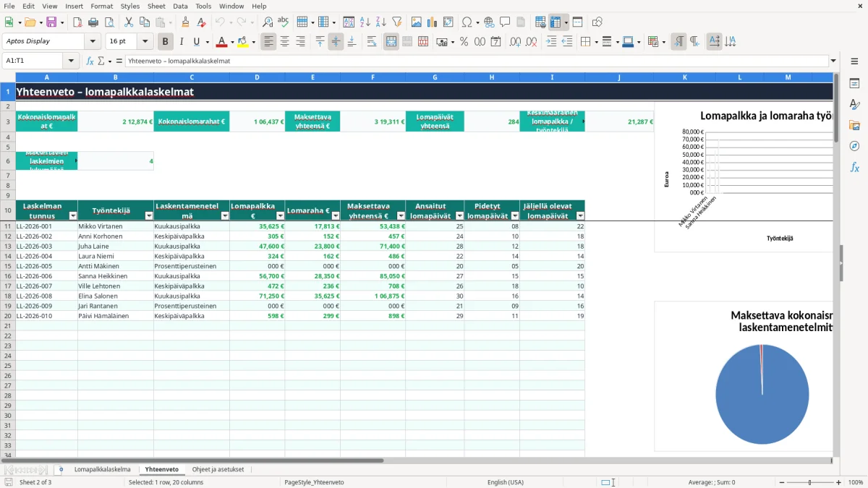The height and width of the screenshot is (488, 868).
Task: Click the Save document icon
Action: (52, 22)
